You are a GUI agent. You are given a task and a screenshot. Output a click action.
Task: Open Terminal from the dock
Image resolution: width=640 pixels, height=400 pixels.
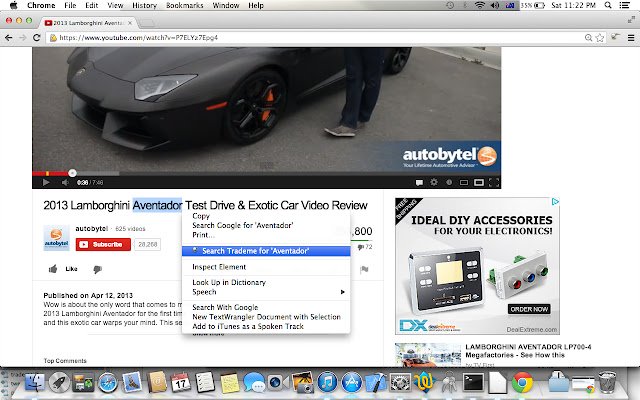(x=473, y=383)
